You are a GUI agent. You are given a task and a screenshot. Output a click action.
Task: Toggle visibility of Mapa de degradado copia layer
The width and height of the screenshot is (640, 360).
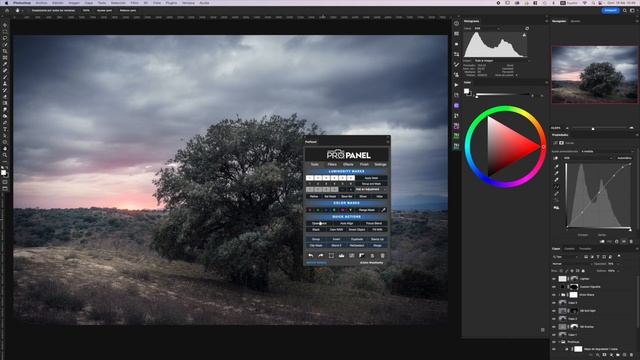tap(554, 349)
